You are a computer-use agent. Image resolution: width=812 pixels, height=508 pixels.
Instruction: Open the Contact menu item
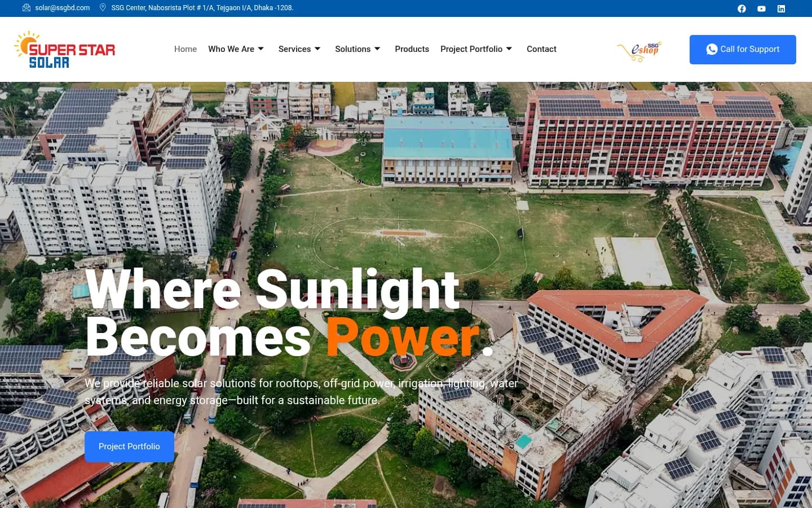coord(541,49)
